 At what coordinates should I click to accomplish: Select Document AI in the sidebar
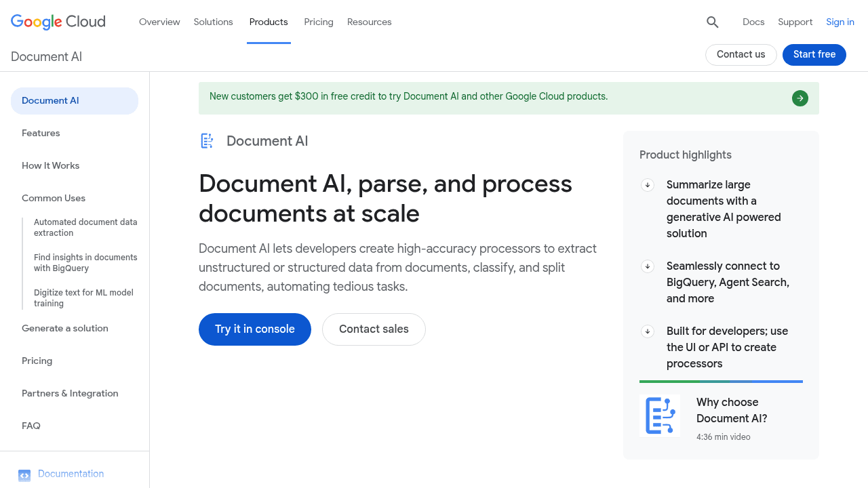(75, 101)
